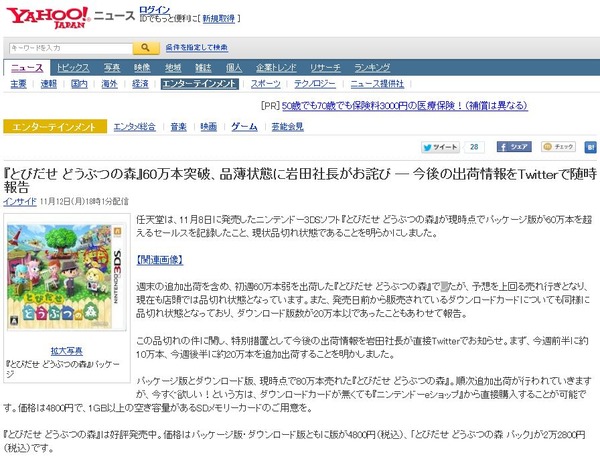The height and width of the screenshot is (465, 600).
Task: Click the mixi チェック button
Action: pyautogui.click(x=558, y=147)
